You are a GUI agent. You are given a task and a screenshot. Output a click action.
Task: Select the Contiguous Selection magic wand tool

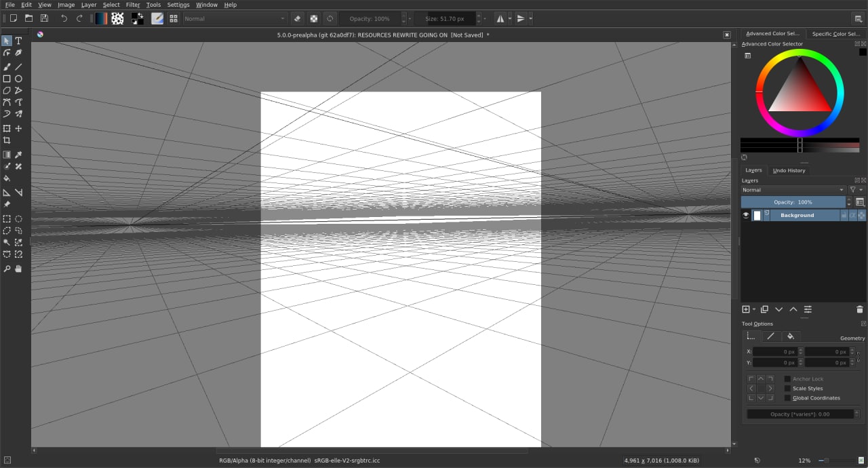tap(7, 242)
